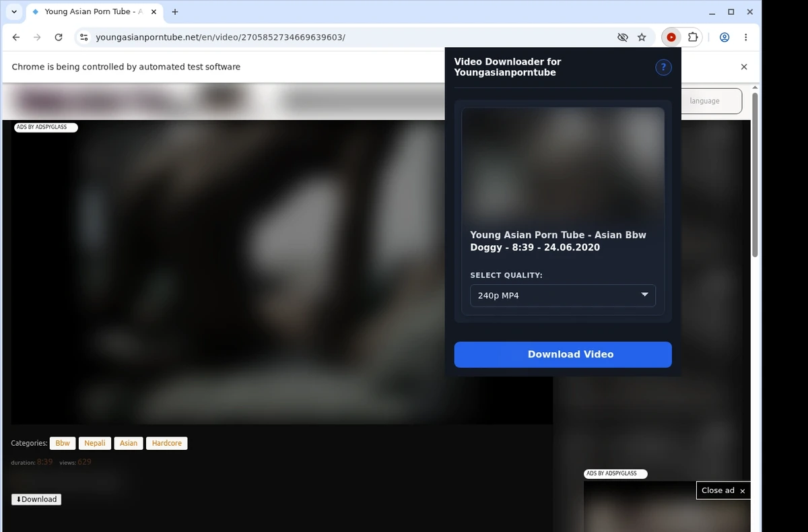Image resolution: width=808 pixels, height=532 pixels.
Task: Click the main video player area
Action: click(282, 272)
